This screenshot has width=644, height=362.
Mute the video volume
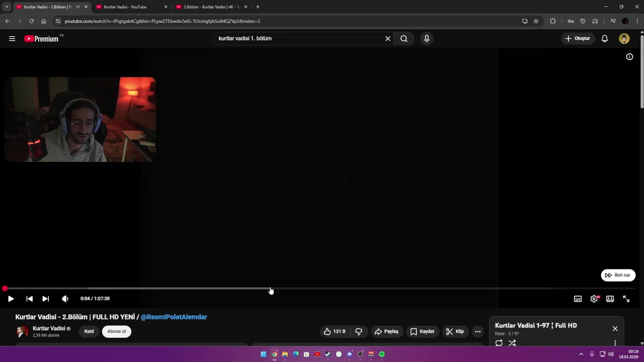pos(65,299)
